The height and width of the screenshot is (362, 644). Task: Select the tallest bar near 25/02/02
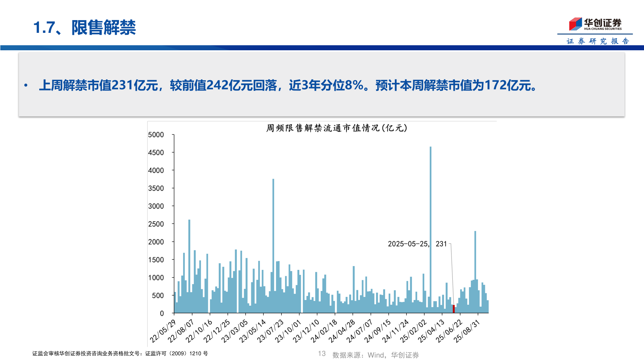tap(431, 228)
